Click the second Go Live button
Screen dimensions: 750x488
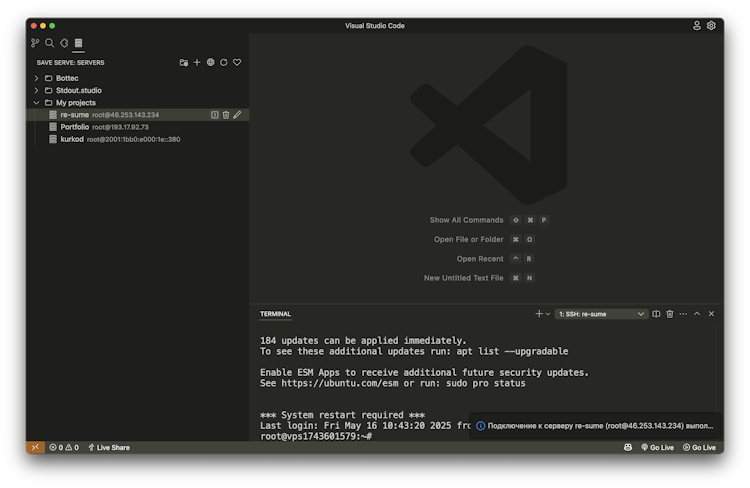click(x=699, y=447)
